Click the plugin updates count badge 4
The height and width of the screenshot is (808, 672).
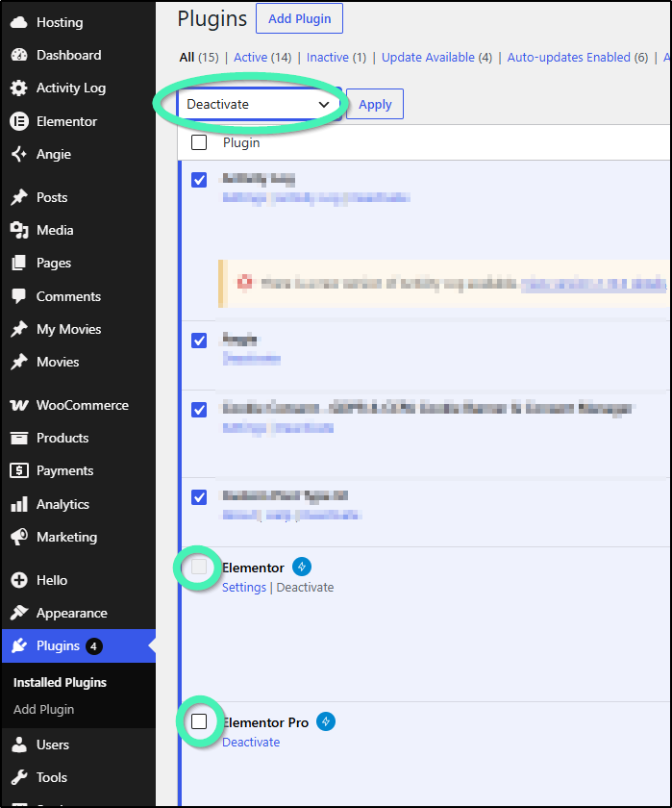point(93,646)
